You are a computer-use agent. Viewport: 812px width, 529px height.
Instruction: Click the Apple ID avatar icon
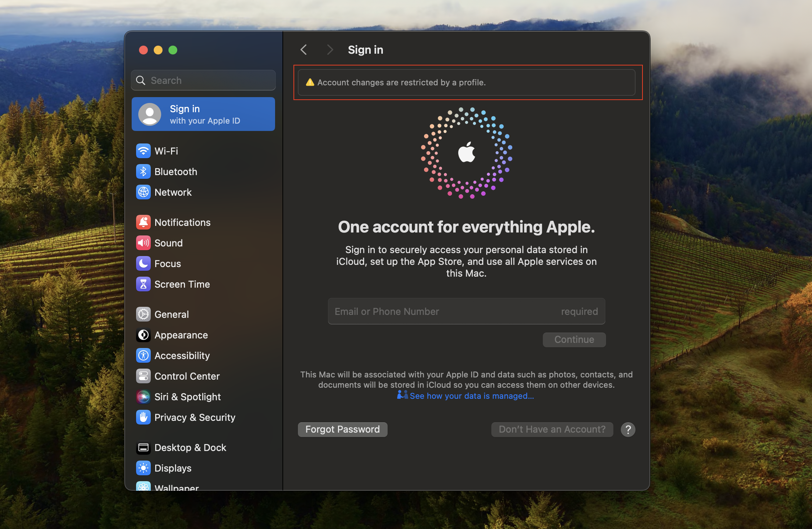click(x=150, y=114)
